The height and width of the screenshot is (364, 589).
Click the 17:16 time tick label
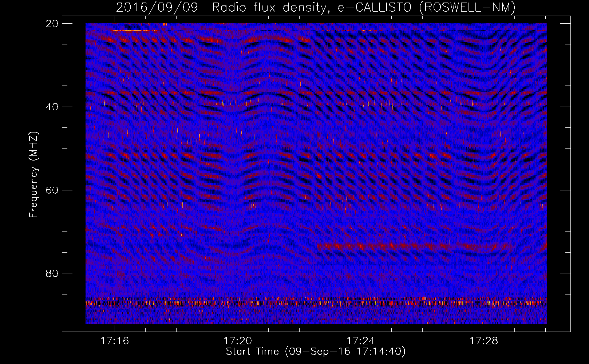click(x=115, y=341)
